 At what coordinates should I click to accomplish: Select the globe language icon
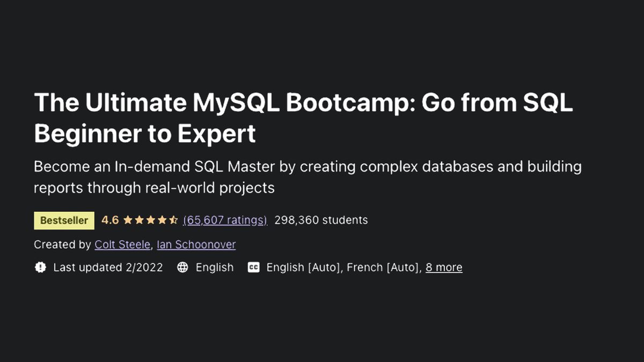click(x=182, y=267)
